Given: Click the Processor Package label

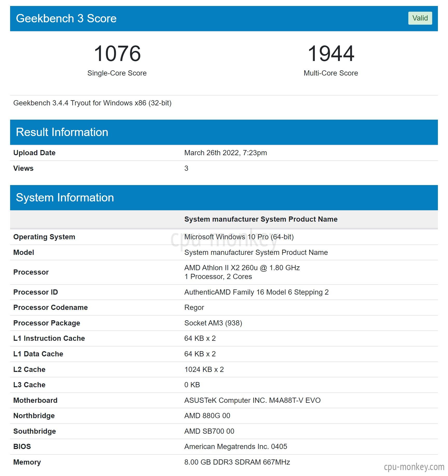Looking at the screenshot, I should point(47,323).
